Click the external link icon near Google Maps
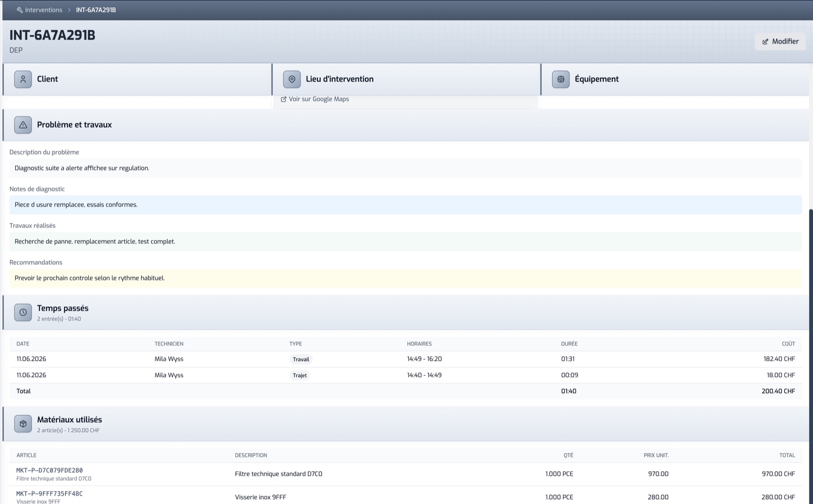 (x=284, y=99)
